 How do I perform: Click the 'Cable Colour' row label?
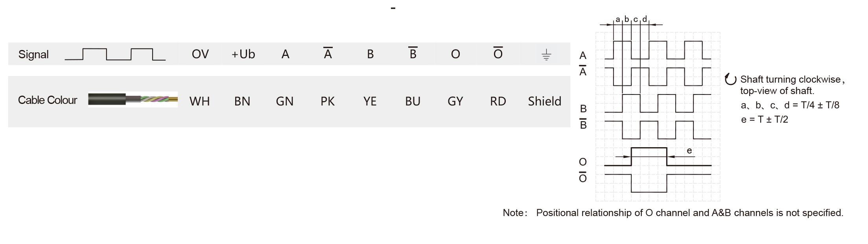coord(48,100)
